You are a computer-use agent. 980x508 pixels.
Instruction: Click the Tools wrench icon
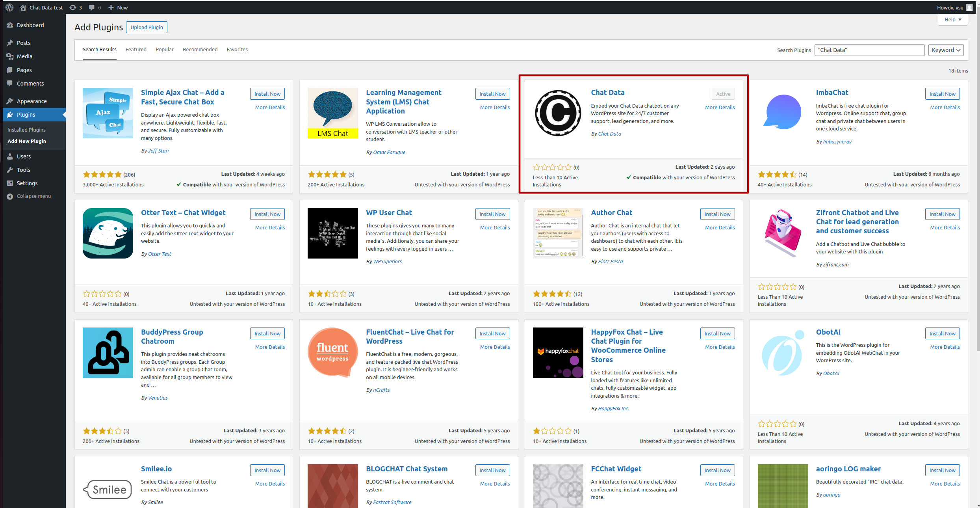(10, 170)
